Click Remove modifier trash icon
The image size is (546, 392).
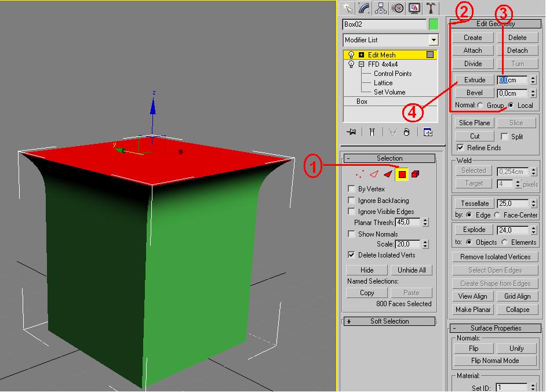point(406,132)
